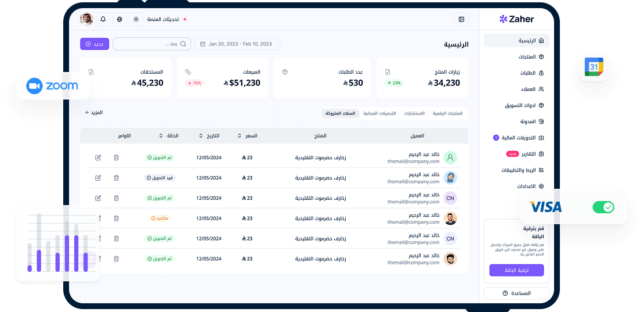644x312 pixels.
Task: Delete the first table row via trash icon
Action: (x=116, y=157)
